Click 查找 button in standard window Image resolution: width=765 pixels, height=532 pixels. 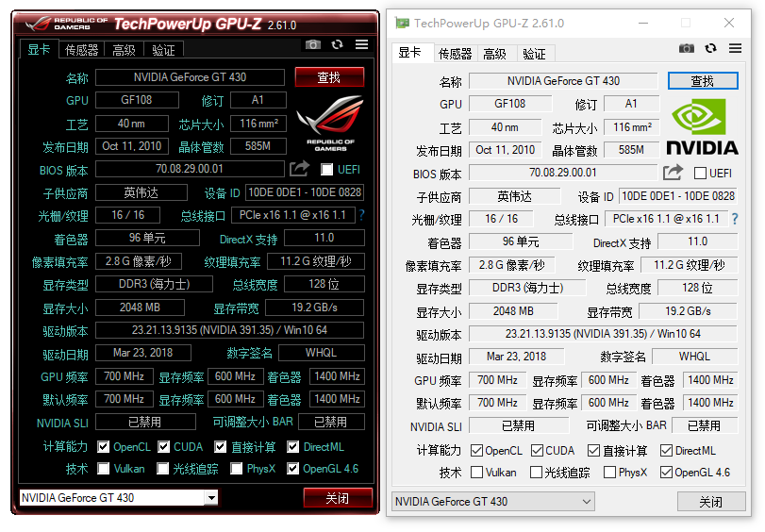(x=703, y=81)
